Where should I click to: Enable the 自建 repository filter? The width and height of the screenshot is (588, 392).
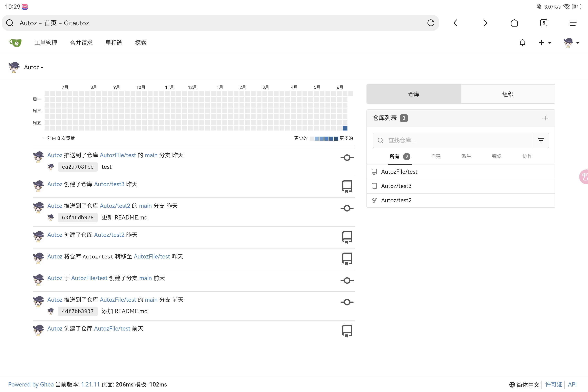pyautogui.click(x=436, y=156)
